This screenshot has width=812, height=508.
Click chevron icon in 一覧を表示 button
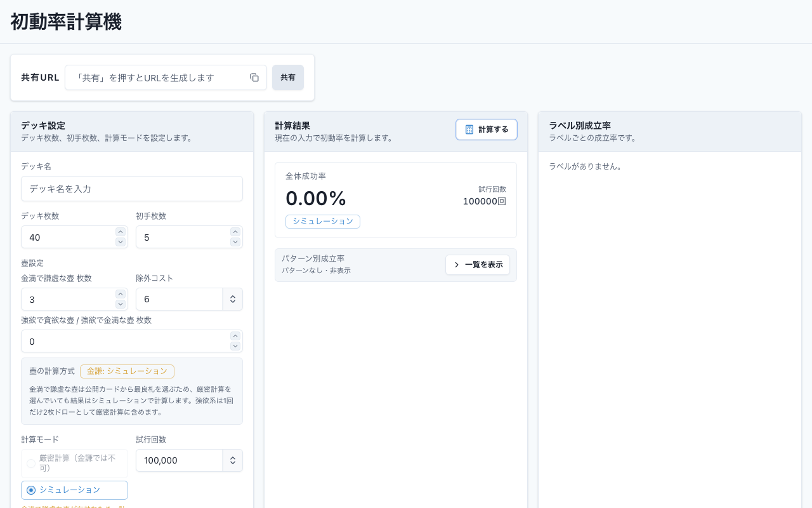tap(457, 265)
